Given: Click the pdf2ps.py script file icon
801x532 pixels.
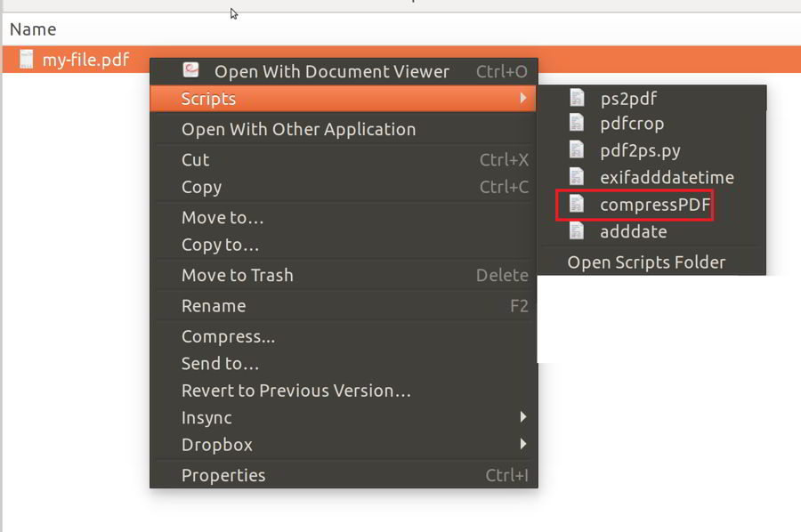Looking at the screenshot, I should coord(578,150).
